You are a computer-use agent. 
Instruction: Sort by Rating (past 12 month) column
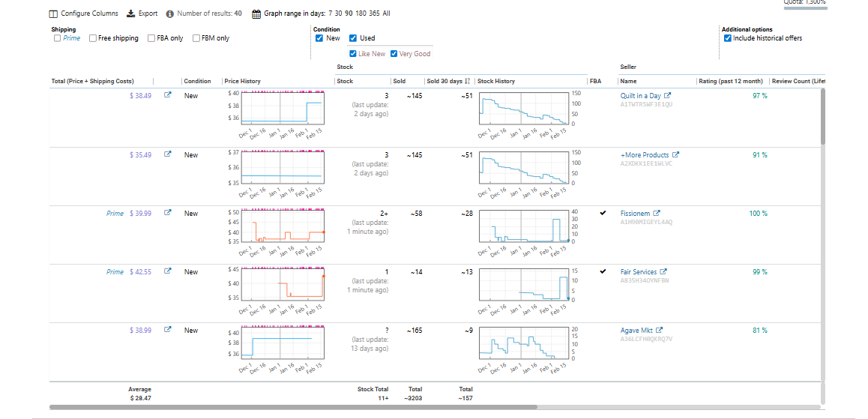(x=730, y=81)
